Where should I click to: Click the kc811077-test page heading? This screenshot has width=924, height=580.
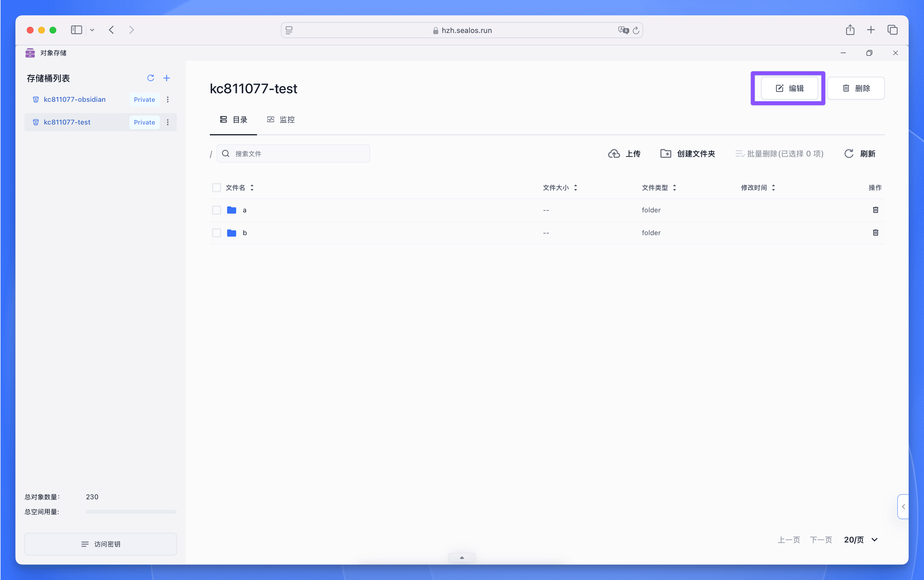[253, 89]
